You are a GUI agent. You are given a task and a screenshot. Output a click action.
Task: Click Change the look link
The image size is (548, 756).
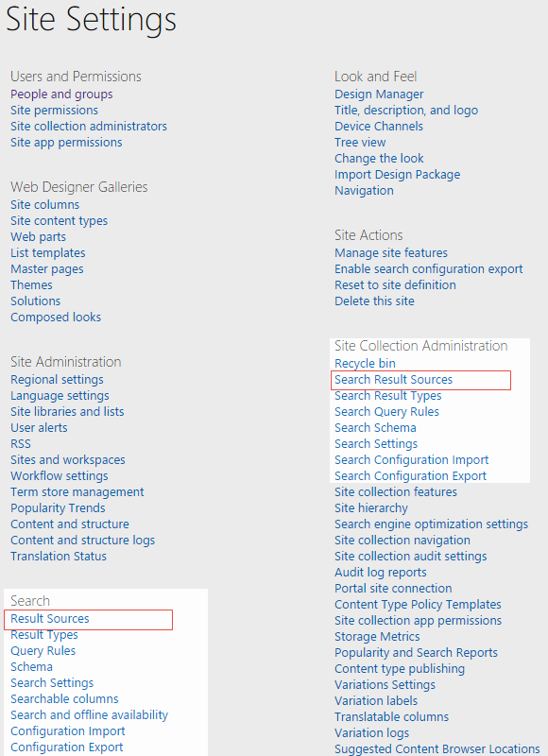point(379,158)
